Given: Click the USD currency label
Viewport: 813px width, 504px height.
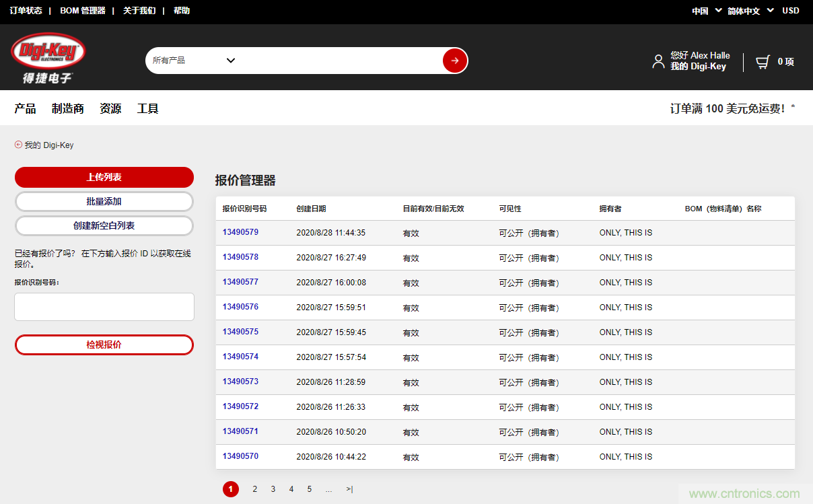Looking at the screenshot, I should (x=790, y=11).
